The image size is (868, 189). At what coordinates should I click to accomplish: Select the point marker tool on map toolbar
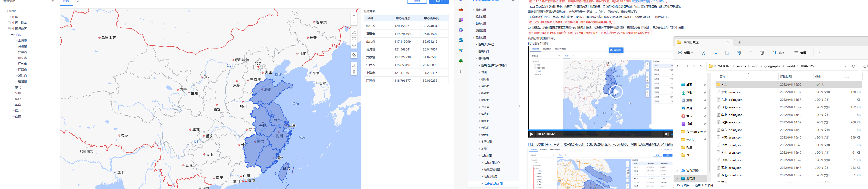pyautogui.click(x=354, y=45)
